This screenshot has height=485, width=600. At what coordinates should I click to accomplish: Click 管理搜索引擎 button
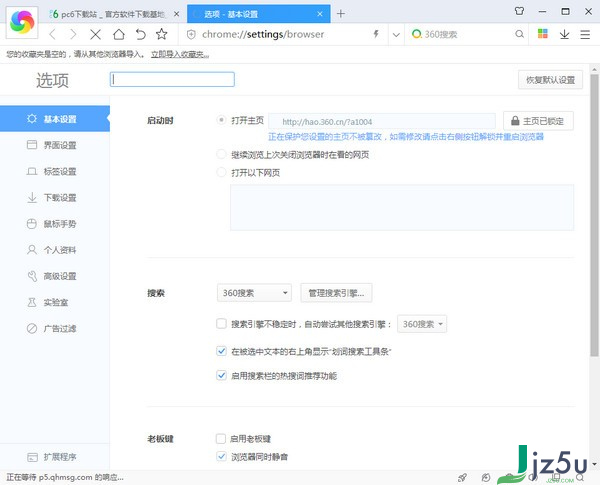point(336,293)
